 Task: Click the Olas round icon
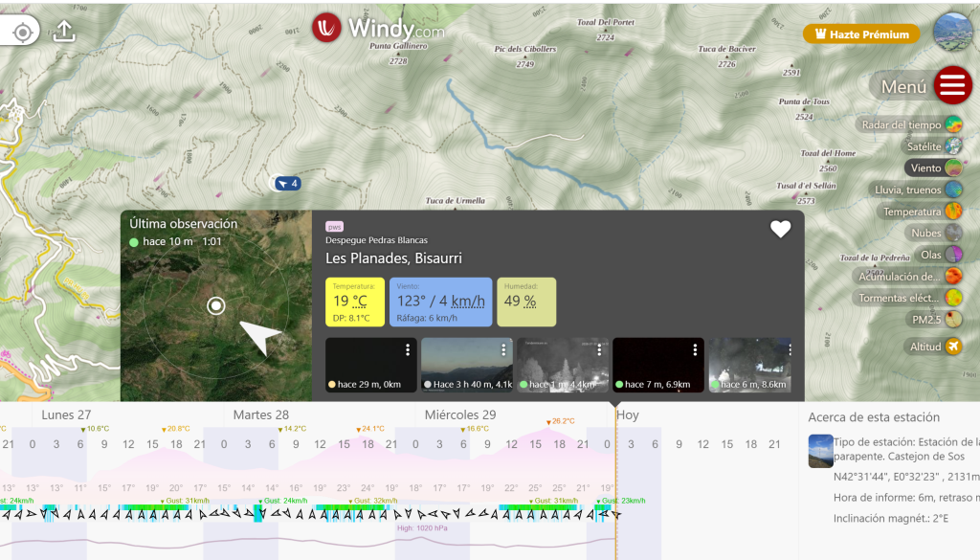tap(954, 255)
